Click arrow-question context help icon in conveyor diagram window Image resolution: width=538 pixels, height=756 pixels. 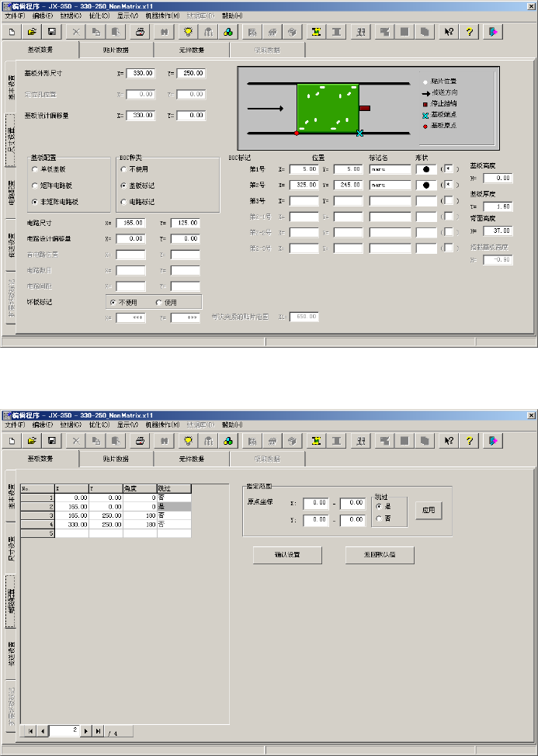[x=449, y=32]
